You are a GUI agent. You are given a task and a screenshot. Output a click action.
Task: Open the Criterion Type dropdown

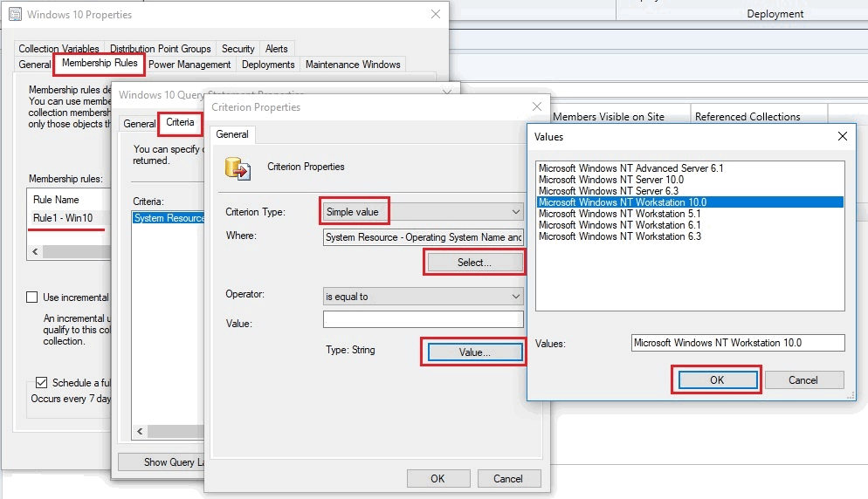[x=423, y=212]
